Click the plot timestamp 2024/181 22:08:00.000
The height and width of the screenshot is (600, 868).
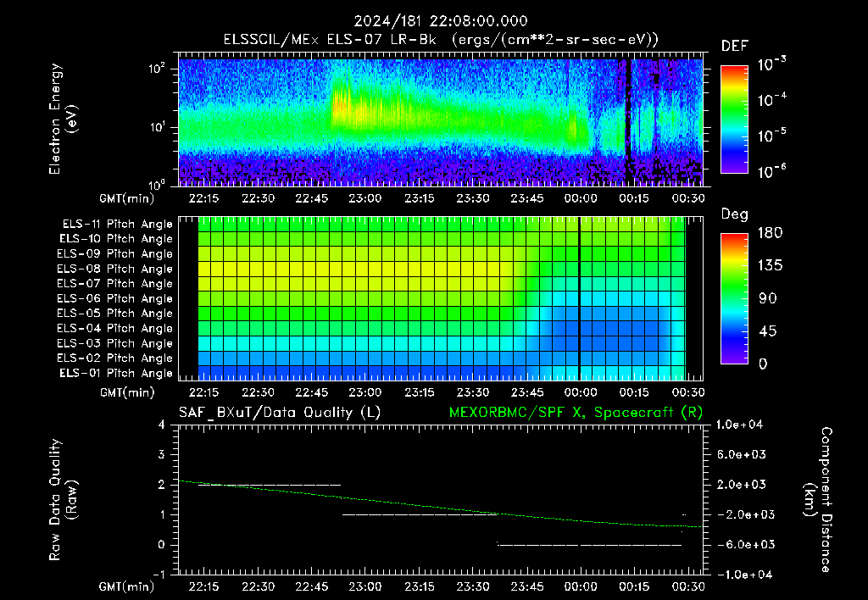tap(441, 21)
